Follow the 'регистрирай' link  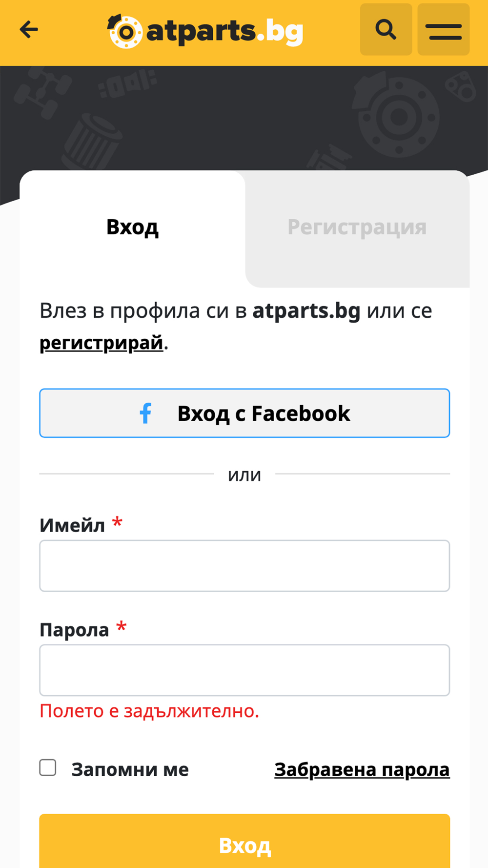click(101, 343)
